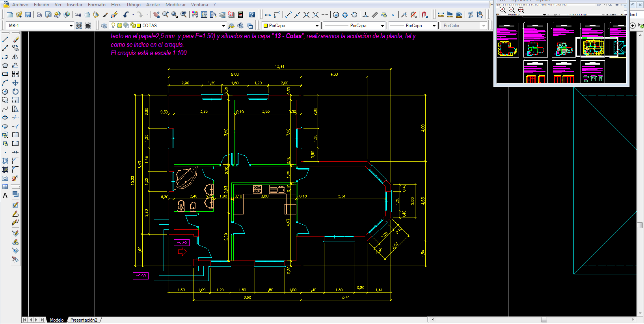The width and height of the screenshot is (644, 324).
Task: Select the Circle drawing tool
Action: pos(5,91)
